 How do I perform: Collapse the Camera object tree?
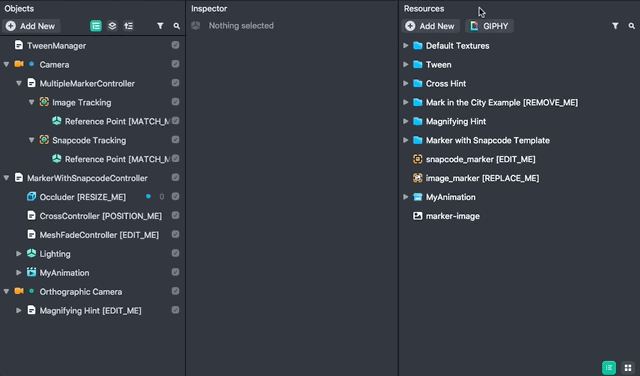tap(6, 65)
